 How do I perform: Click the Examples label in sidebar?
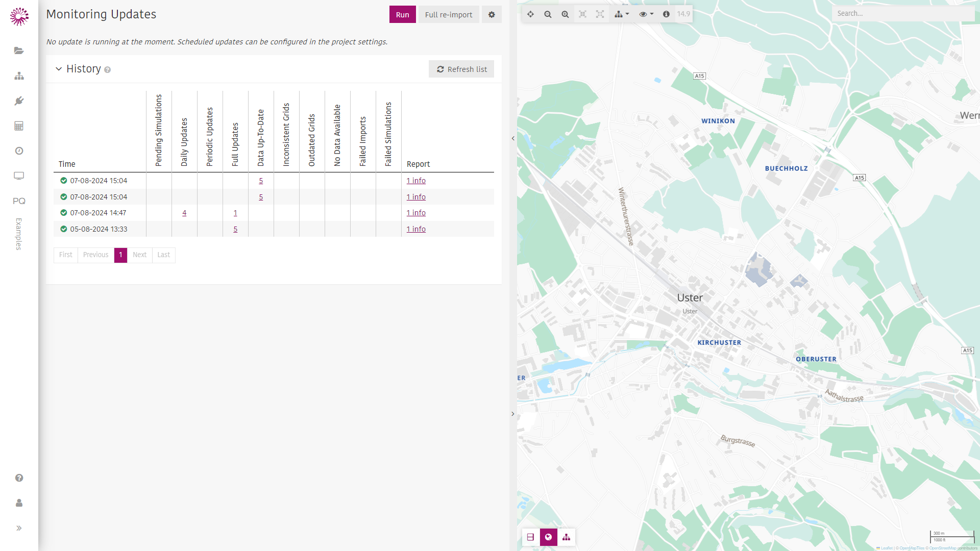19,234
